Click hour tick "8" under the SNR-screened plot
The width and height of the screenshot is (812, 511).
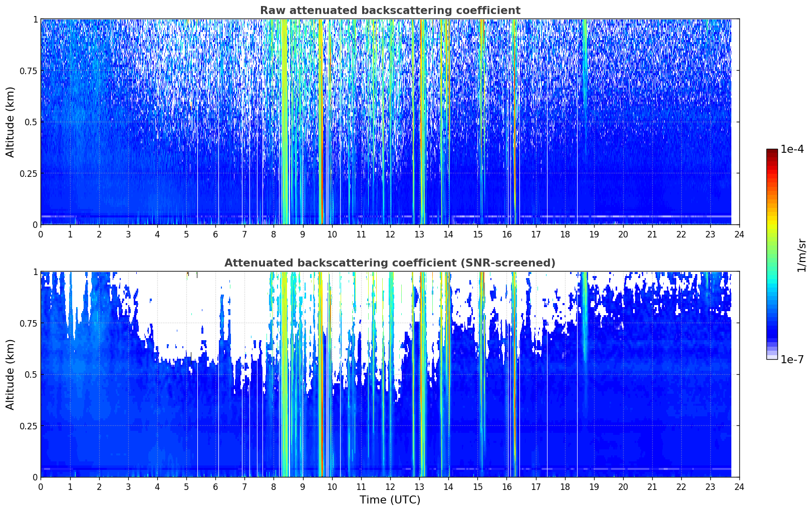coord(274,486)
